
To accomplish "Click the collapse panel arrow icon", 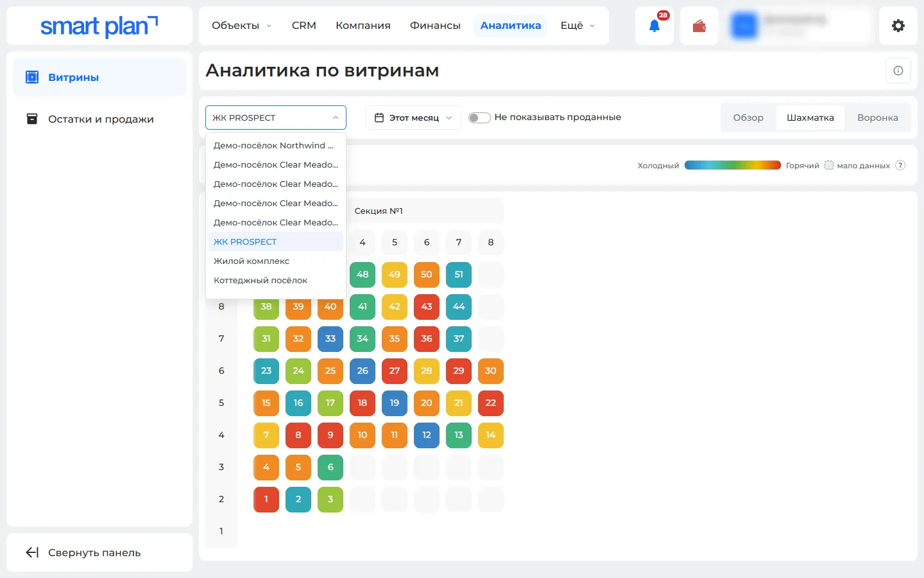I will 32,552.
